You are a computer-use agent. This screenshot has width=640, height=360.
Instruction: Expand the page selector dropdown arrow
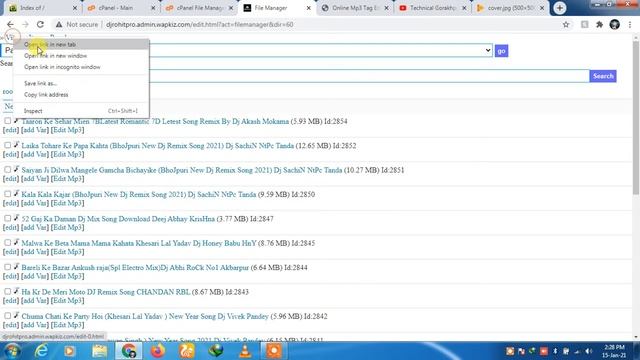tap(488, 50)
